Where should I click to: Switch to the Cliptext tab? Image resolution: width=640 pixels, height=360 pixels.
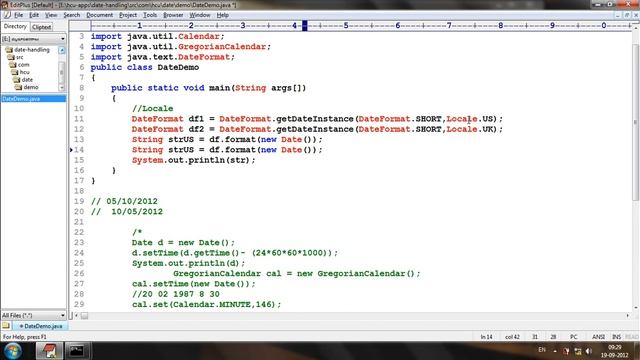pyautogui.click(x=41, y=27)
